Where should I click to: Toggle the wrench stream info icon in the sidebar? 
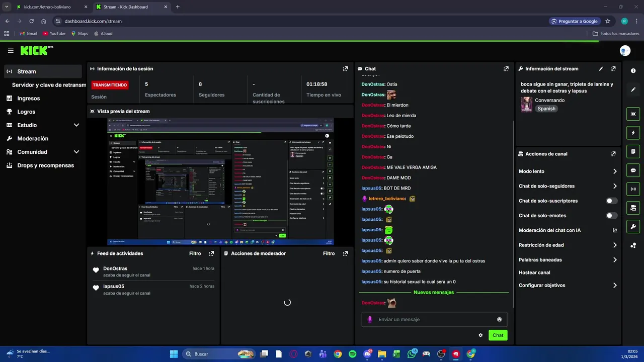pyautogui.click(x=633, y=226)
